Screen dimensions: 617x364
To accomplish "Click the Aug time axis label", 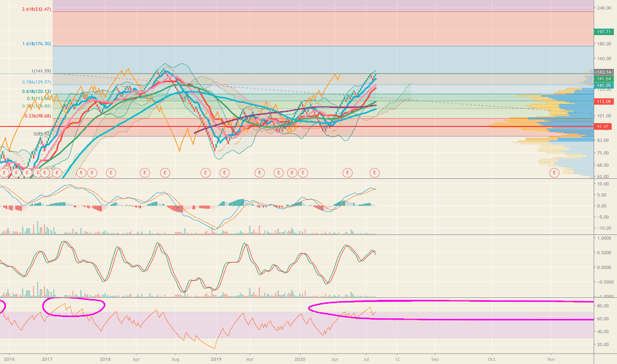I will pyautogui.click(x=175, y=359).
